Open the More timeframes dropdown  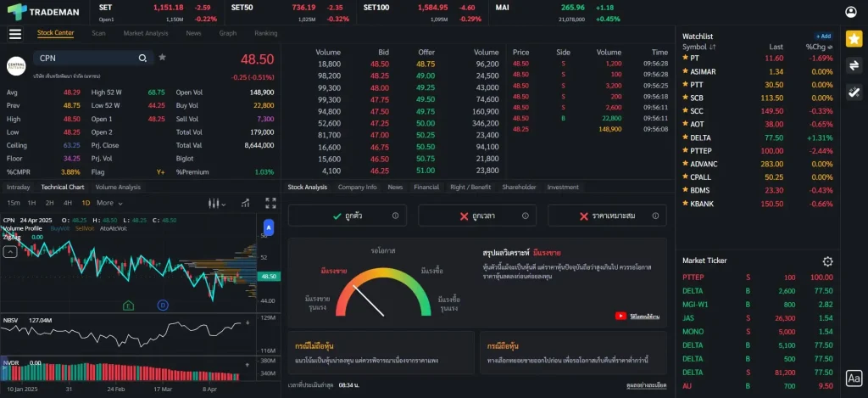(x=109, y=203)
